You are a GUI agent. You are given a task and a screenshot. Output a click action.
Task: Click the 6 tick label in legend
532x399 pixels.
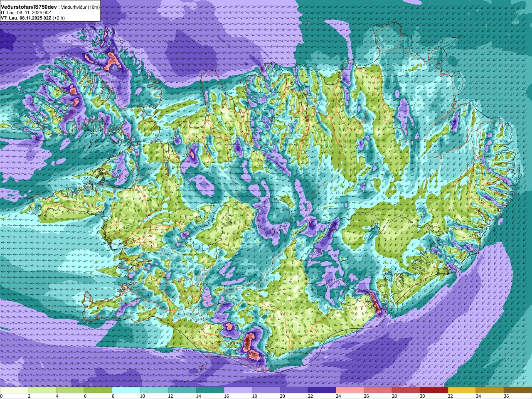[84, 396]
